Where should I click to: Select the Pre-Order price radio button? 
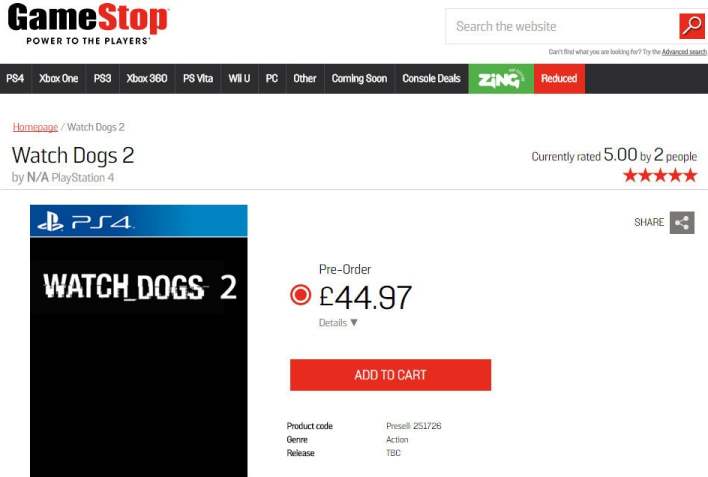(x=300, y=295)
